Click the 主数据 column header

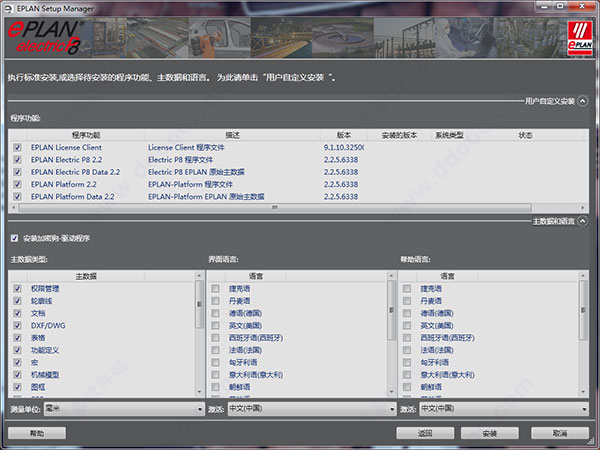coord(86,276)
